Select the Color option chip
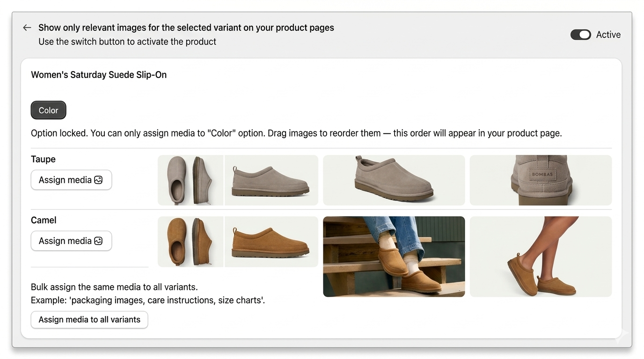644x359 pixels. click(48, 110)
